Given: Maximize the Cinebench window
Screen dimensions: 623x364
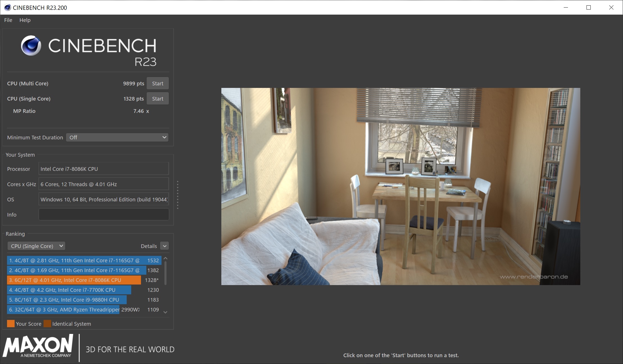Looking at the screenshot, I should coord(588,8).
